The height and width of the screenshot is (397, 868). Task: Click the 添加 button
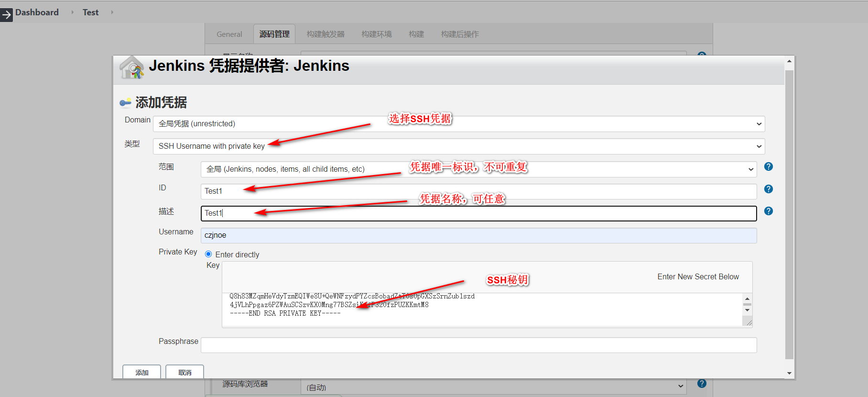tap(142, 372)
